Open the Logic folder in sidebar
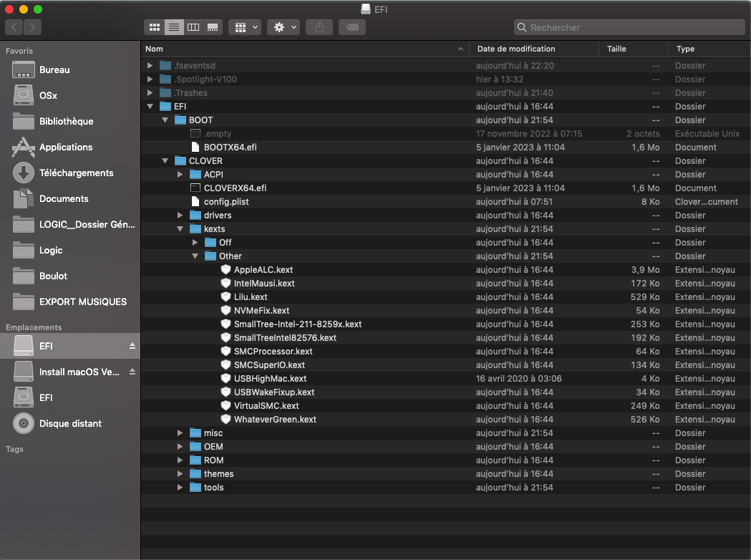This screenshot has height=560, width=751. pos(70,250)
